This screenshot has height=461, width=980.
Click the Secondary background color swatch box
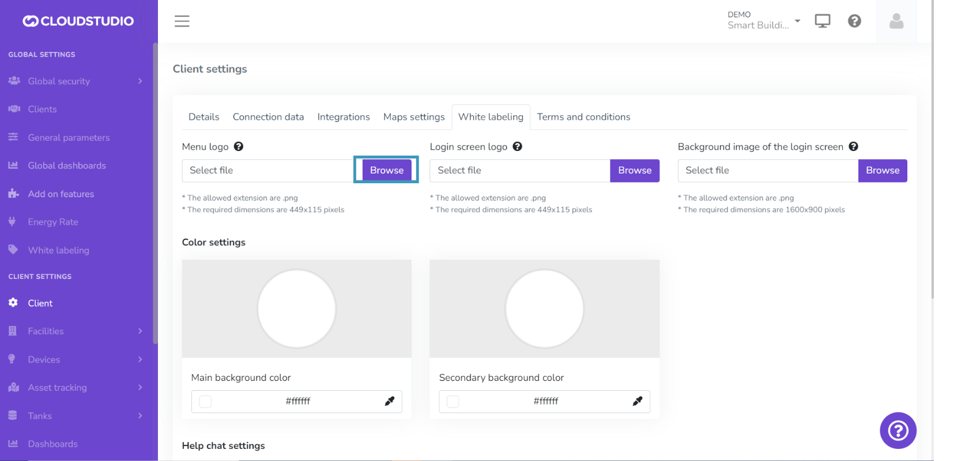[453, 402]
